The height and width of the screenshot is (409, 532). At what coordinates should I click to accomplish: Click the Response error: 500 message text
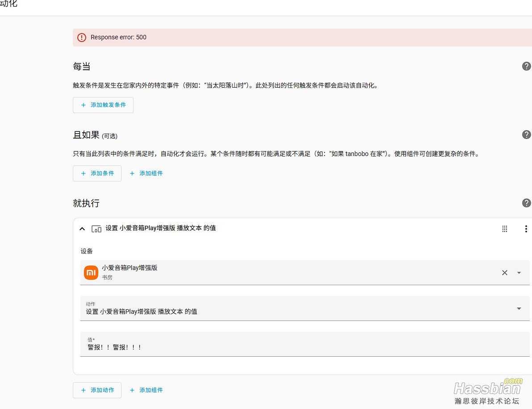(x=118, y=38)
